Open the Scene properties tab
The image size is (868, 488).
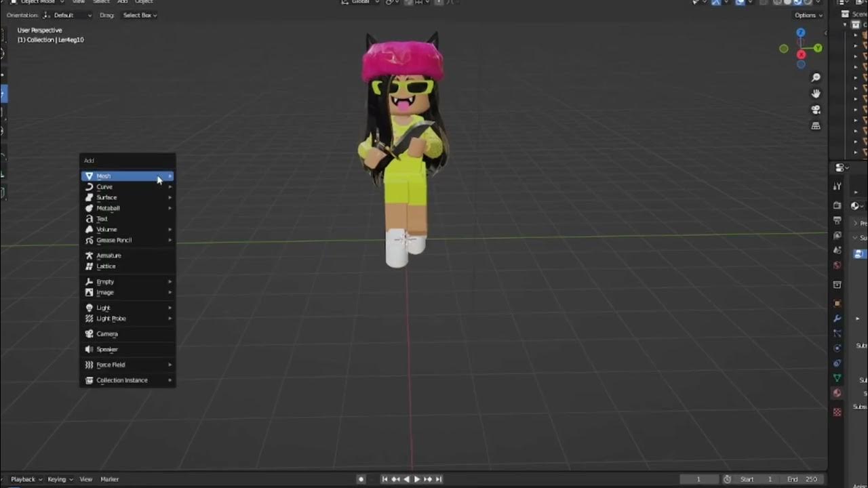(x=837, y=250)
